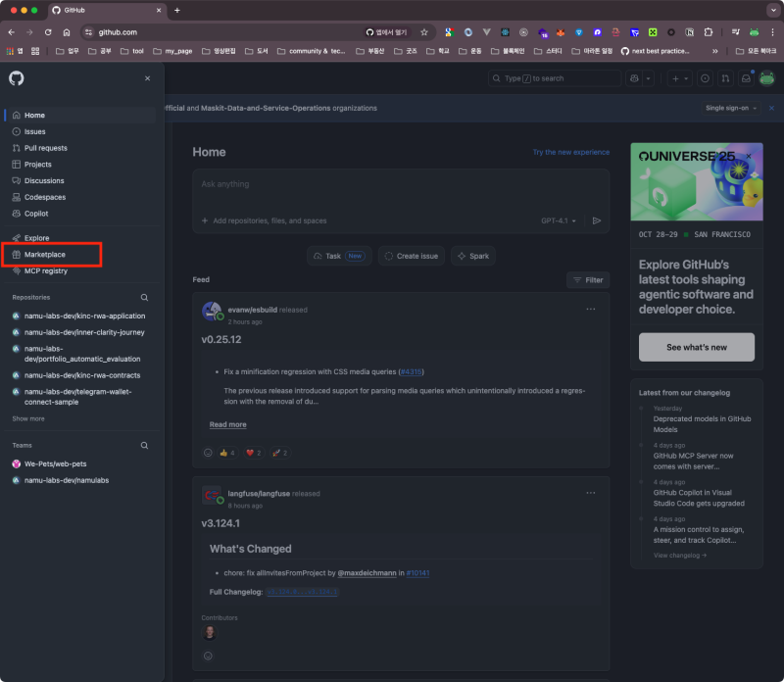The width and height of the screenshot is (784, 682).
Task: Toggle the heart reaction on the esbuild release
Action: pos(253,452)
